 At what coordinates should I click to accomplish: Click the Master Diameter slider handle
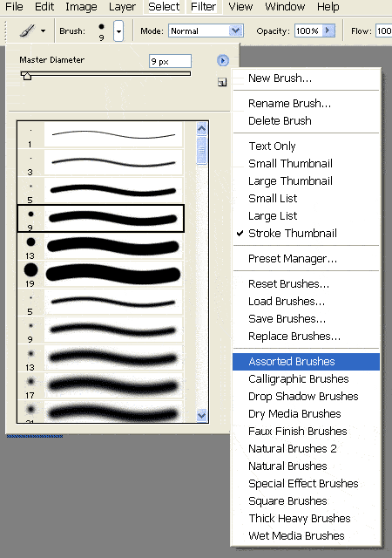click(x=26, y=76)
